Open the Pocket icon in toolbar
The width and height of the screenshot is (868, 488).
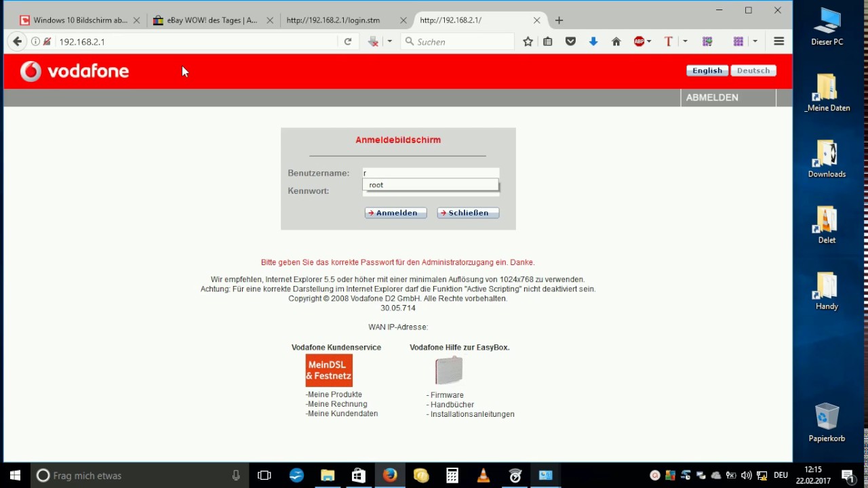point(571,41)
